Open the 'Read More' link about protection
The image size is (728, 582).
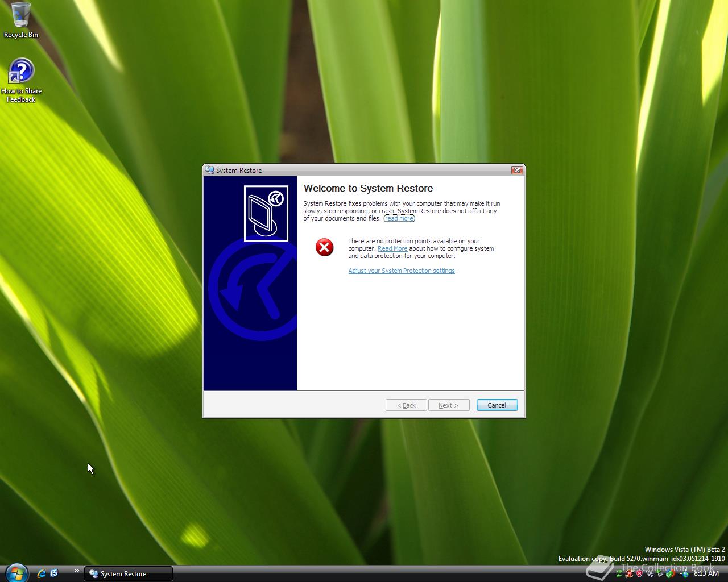[x=392, y=248]
